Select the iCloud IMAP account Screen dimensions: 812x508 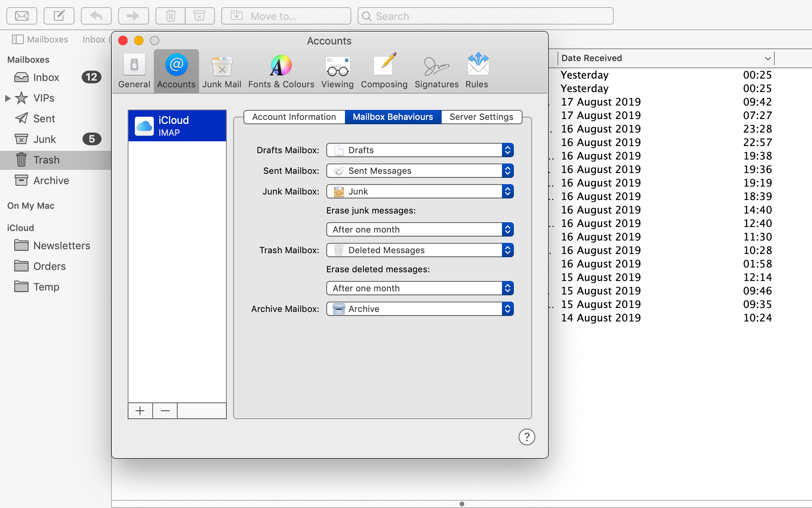coord(177,125)
